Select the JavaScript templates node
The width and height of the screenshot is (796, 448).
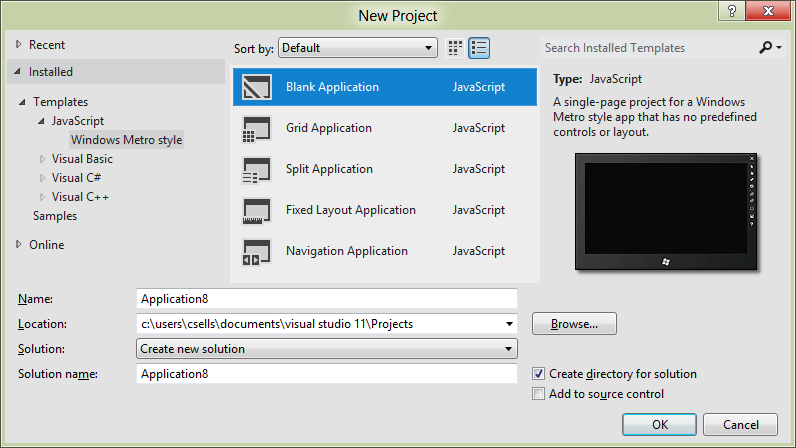pyautogui.click(x=78, y=121)
